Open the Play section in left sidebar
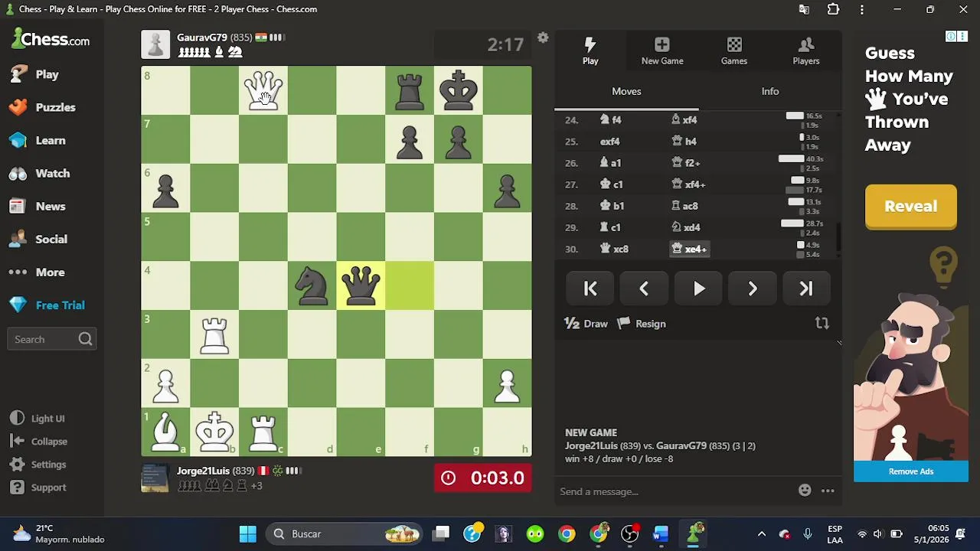The image size is (980, 551). click(x=35, y=74)
